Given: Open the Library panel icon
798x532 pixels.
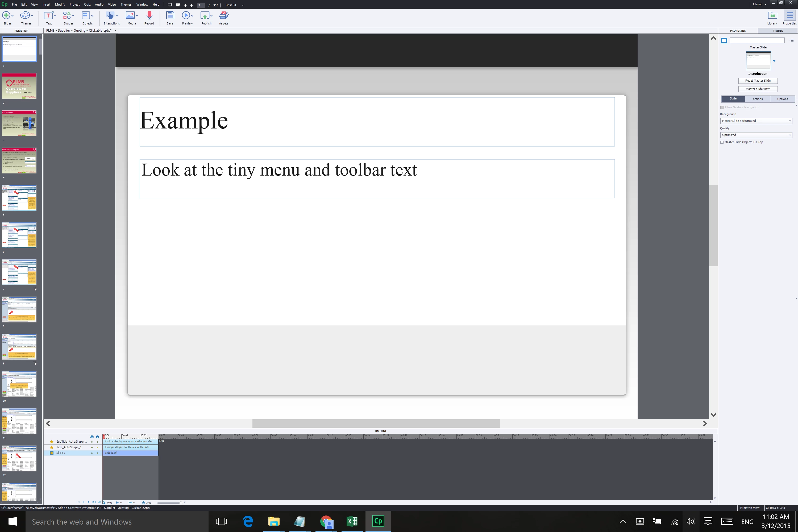Looking at the screenshot, I should click(x=772, y=16).
